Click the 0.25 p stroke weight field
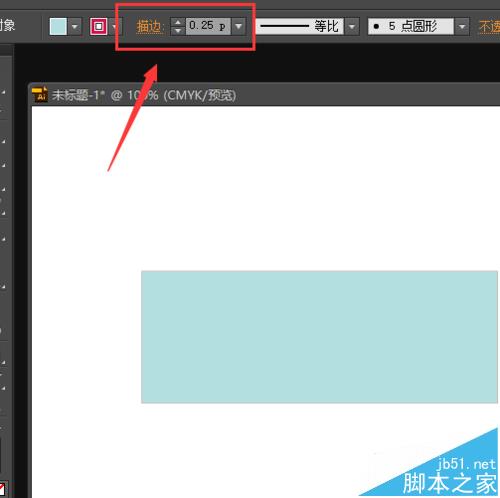500x498 pixels. 208,26
